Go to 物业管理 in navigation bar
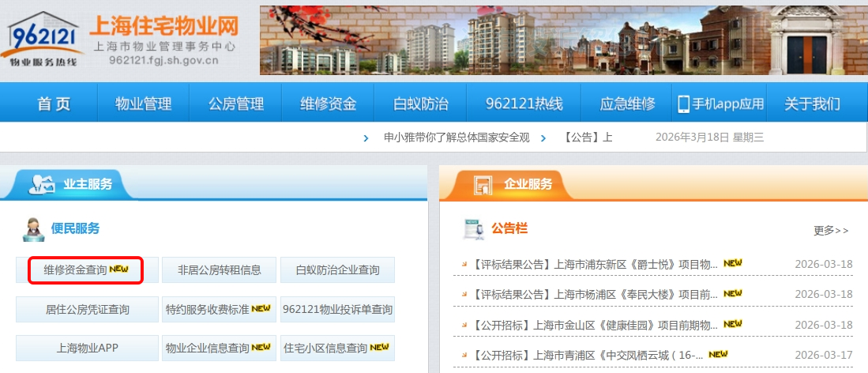Viewport: 868px width, 373px height. click(143, 104)
